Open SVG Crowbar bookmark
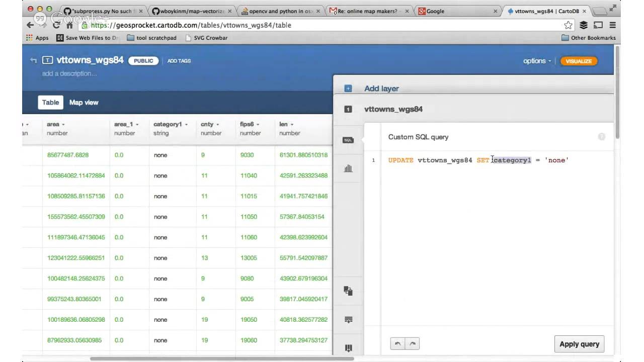This screenshot has width=644, height=362. click(207, 38)
